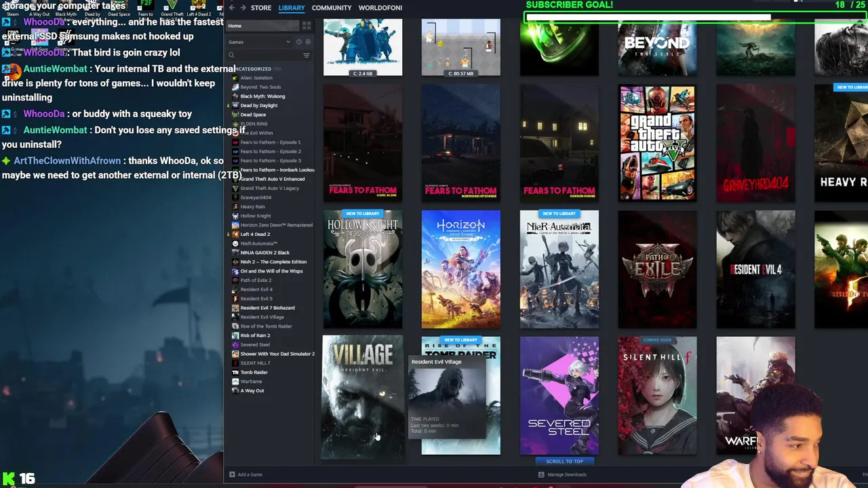Collapse the Uncategorized section header

pos(253,68)
